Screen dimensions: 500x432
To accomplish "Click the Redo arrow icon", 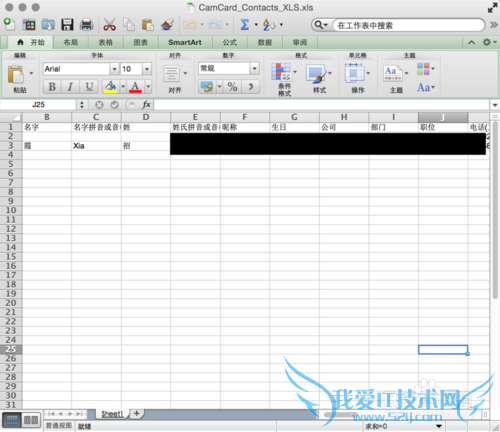I will pyautogui.click(x=215, y=25).
